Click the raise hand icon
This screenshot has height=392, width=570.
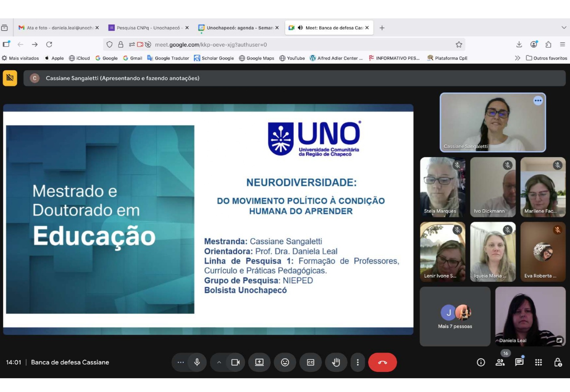336,362
